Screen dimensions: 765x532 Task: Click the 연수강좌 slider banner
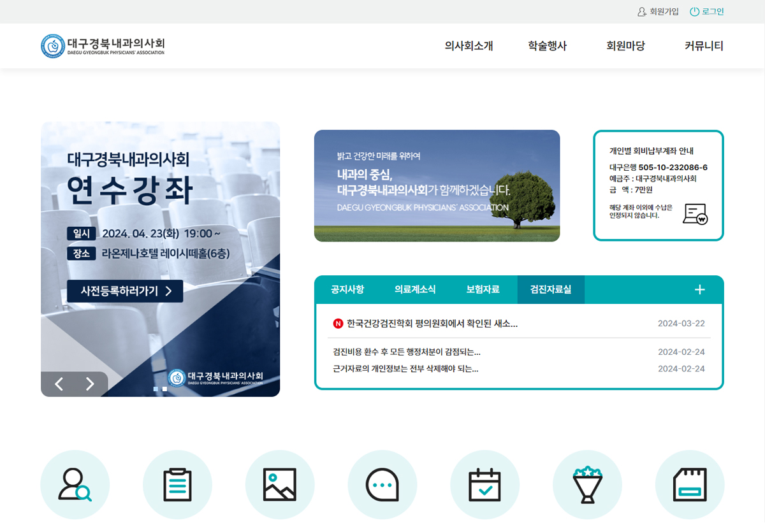point(160,259)
